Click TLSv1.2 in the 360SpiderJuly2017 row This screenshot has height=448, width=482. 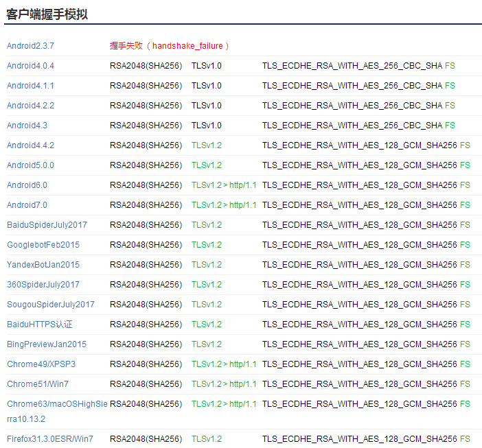point(207,285)
